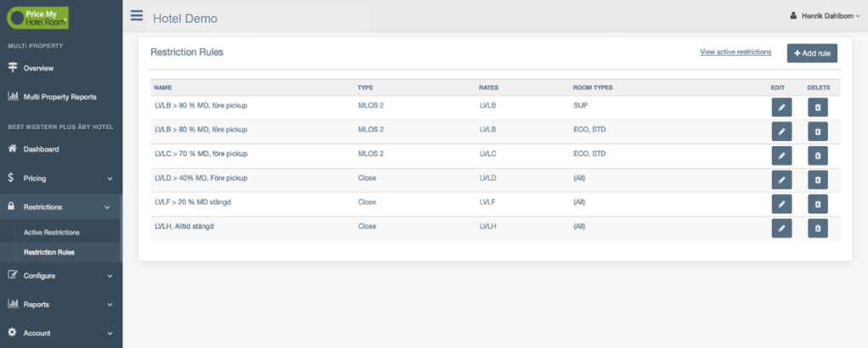Delete the LVLF > 20 % MD stängd rule
This screenshot has width=868, height=348.
tap(817, 204)
